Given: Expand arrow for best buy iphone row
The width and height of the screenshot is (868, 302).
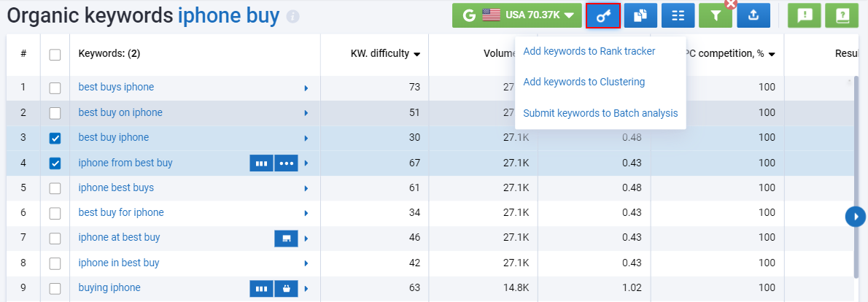Looking at the screenshot, I should tap(306, 139).
